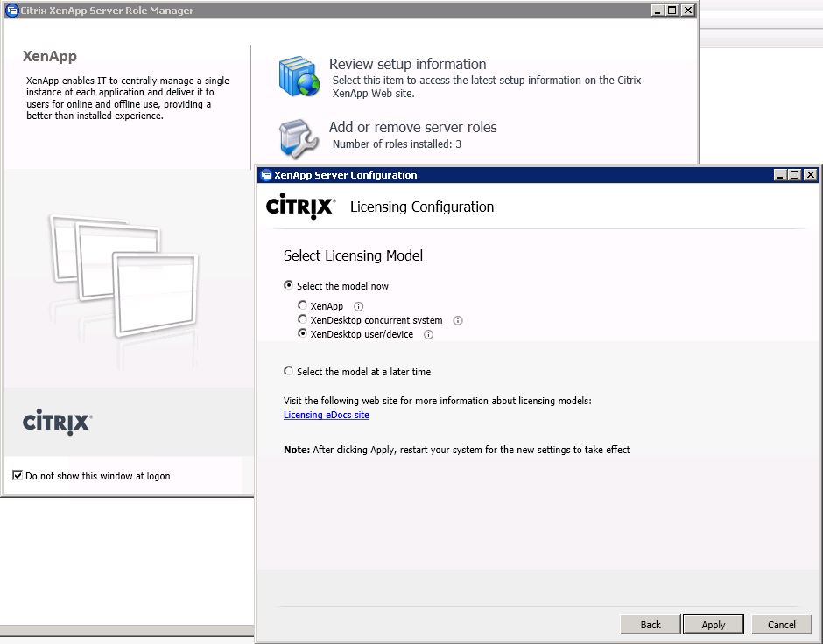
Task: Click Apply to save licensing settings
Action: click(x=713, y=624)
